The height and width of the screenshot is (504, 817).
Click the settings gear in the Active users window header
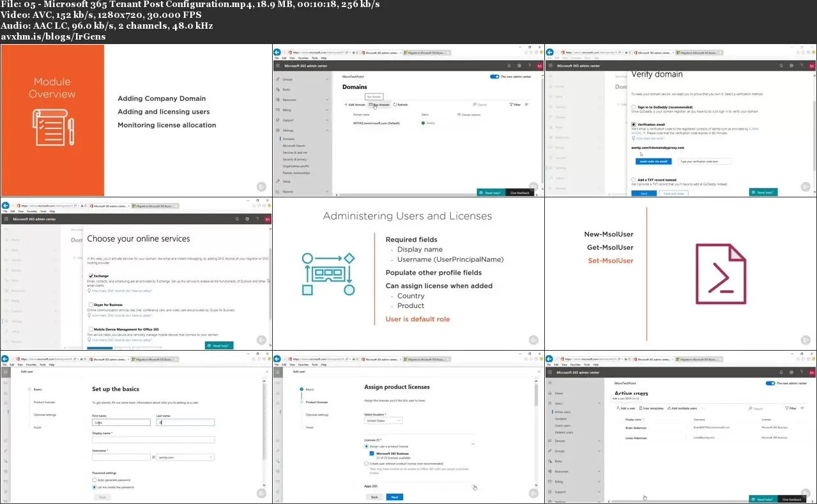tap(791, 372)
